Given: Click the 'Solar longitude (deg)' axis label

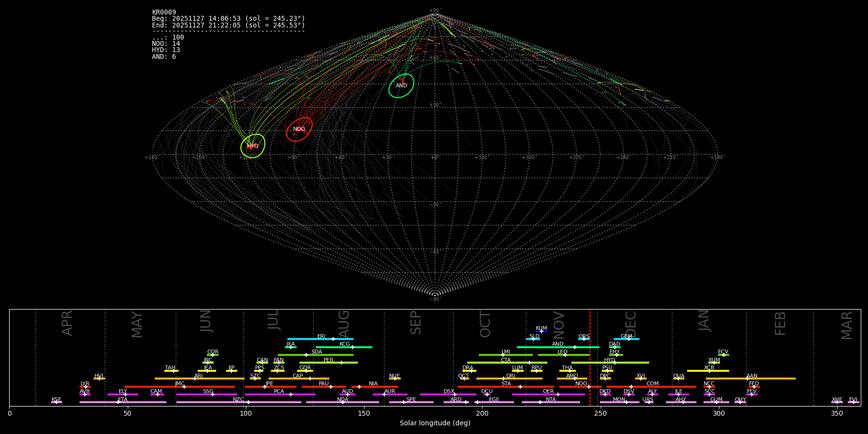Looking at the screenshot, I should (434, 423).
